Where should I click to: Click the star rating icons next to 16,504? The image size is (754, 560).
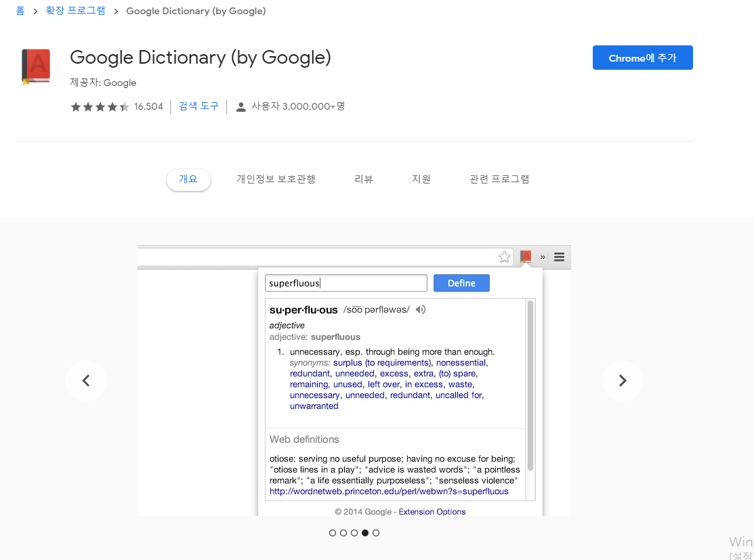[x=100, y=107]
